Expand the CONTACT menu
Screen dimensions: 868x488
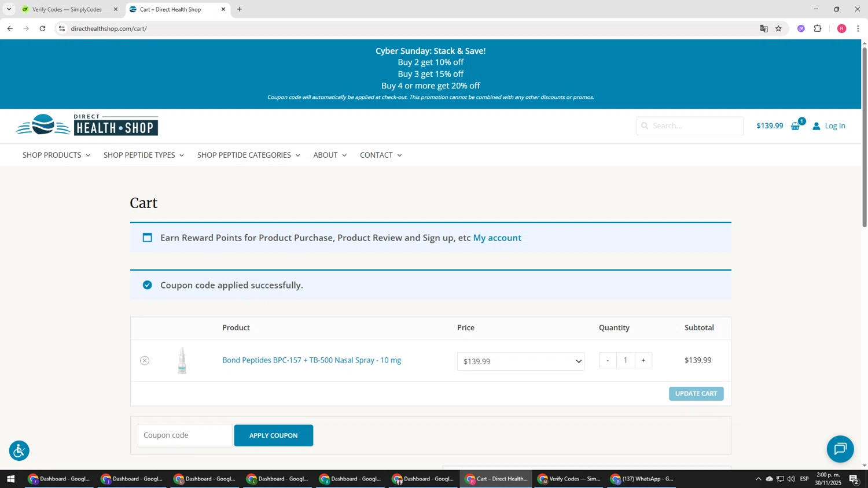[x=381, y=155]
